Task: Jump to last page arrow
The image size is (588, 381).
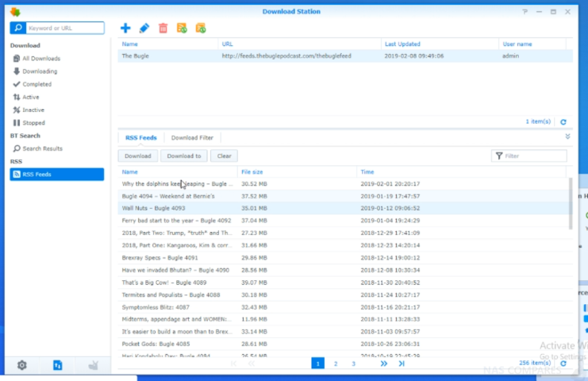Action: (x=402, y=364)
